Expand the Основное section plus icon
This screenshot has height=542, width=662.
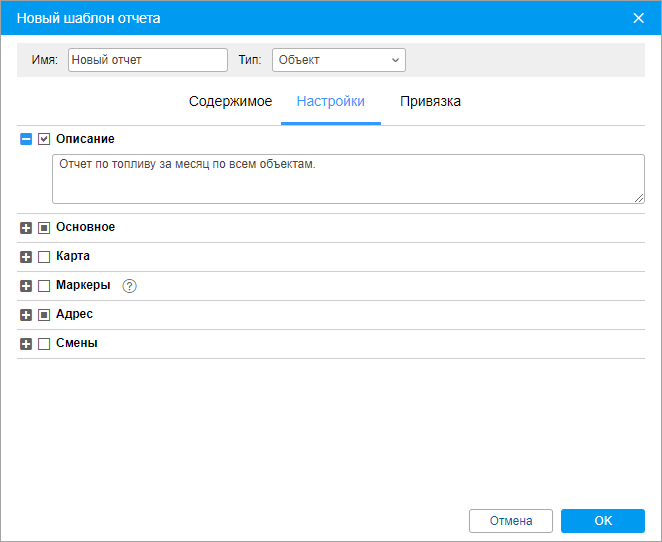(26, 228)
